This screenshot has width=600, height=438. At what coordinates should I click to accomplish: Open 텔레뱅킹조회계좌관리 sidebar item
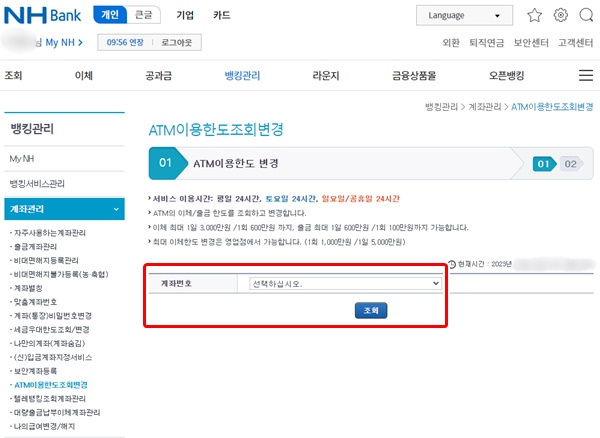(50, 399)
